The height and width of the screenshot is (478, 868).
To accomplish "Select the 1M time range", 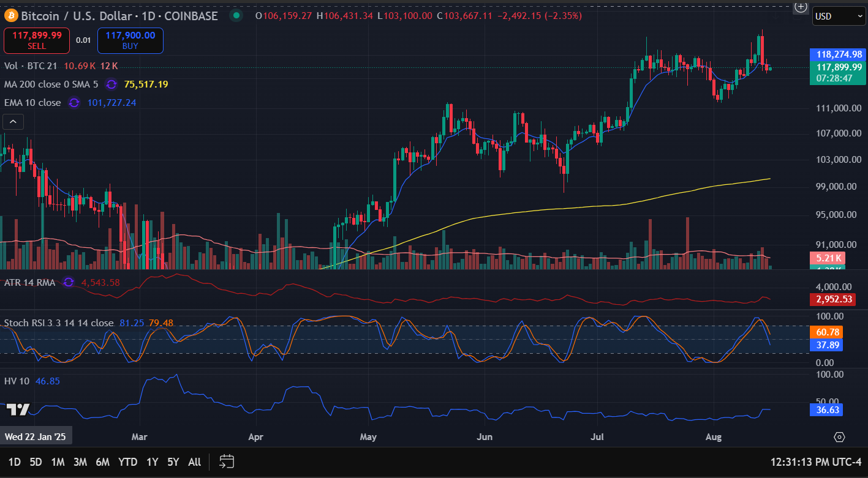I will tap(58, 462).
